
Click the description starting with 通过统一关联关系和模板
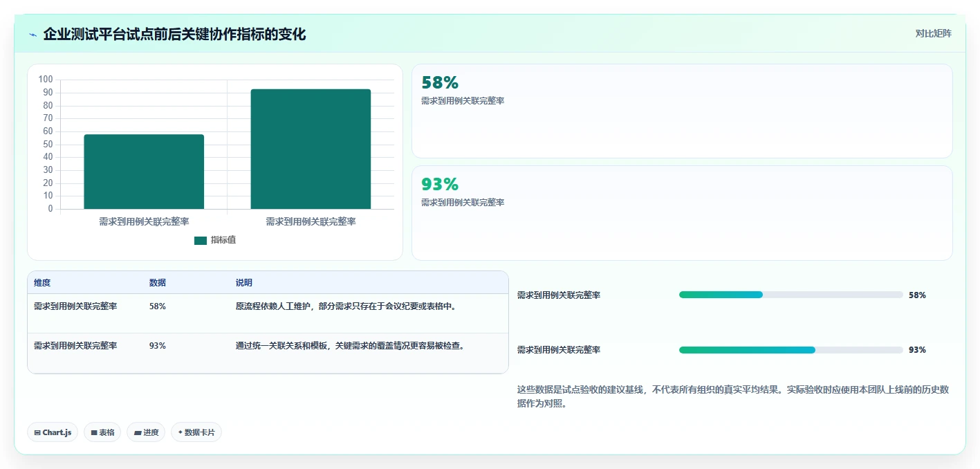point(350,346)
